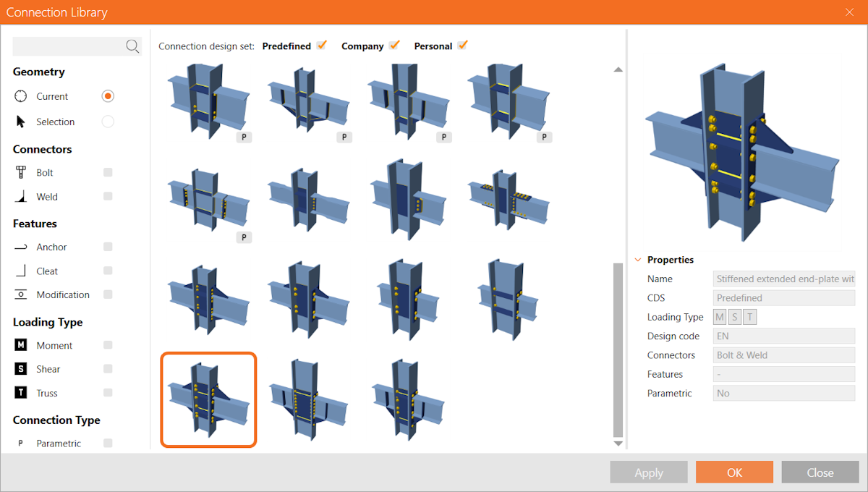Uncheck the Personal design set checkbox
The image size is (868, 492).
coord(462,45)
